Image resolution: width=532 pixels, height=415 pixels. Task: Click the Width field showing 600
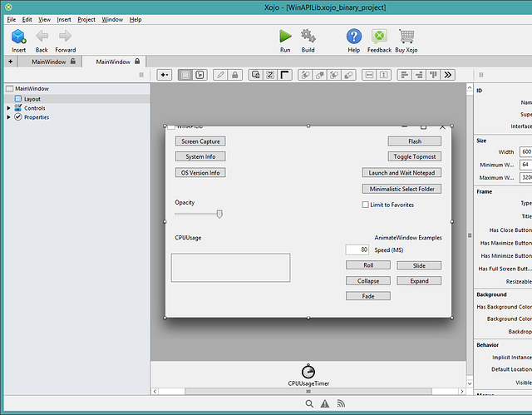[525, 151]
